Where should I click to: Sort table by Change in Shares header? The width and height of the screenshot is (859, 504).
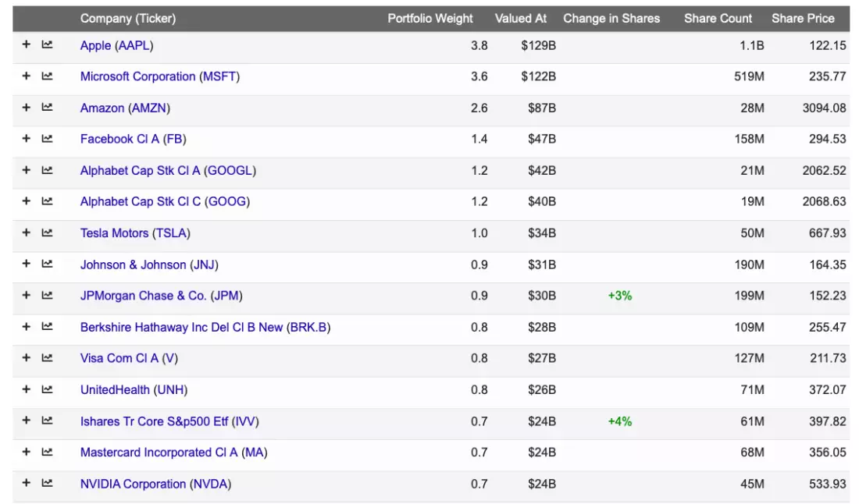coord(611,19)
